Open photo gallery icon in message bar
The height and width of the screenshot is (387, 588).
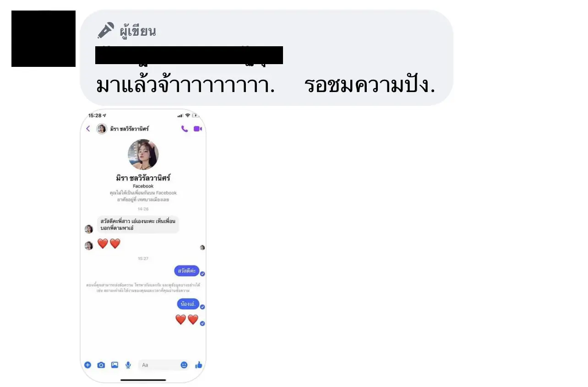tap(114, 365)
